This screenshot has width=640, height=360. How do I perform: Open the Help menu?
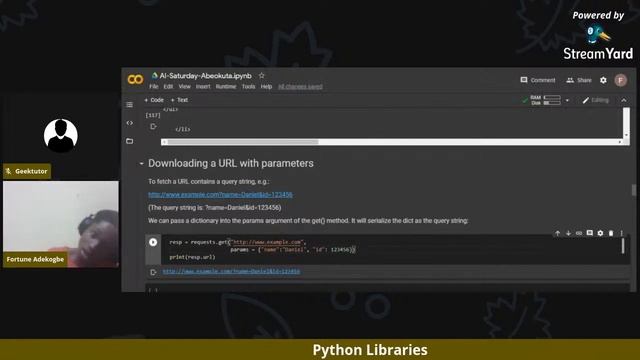(266, 87)
